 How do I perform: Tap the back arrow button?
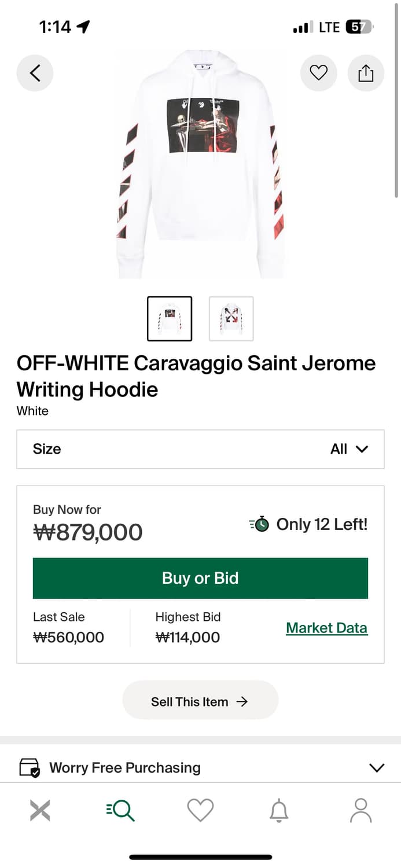tap(35, 73)
